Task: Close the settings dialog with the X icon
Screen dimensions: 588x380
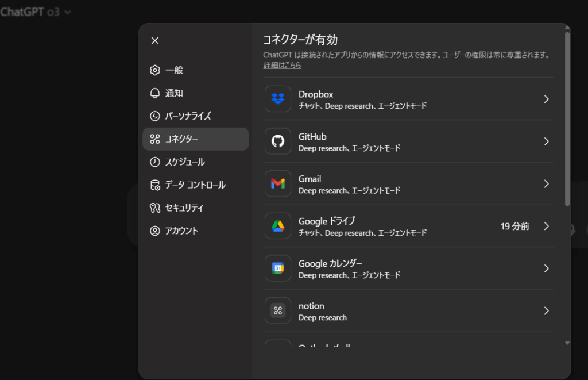Action: point(155,41)
